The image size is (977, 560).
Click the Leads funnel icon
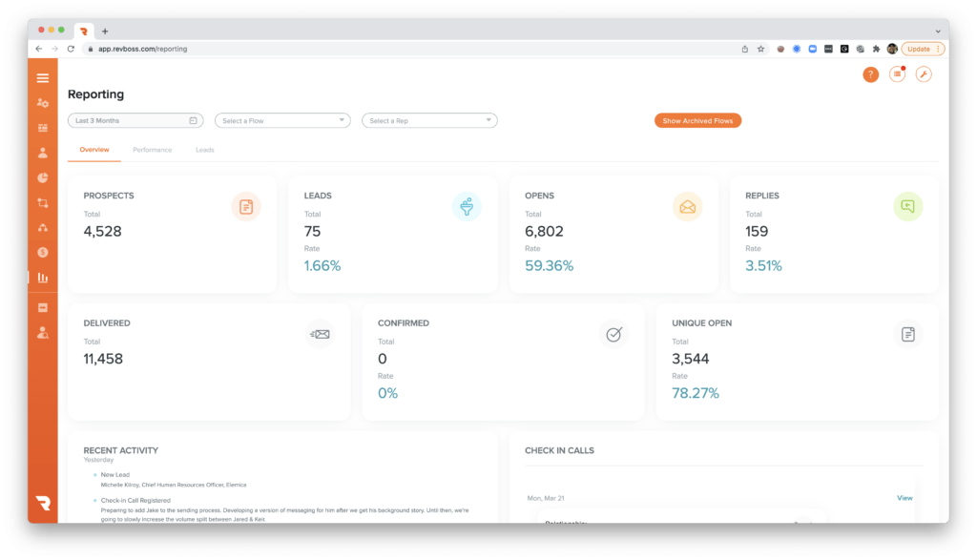(x=467, y=207)
